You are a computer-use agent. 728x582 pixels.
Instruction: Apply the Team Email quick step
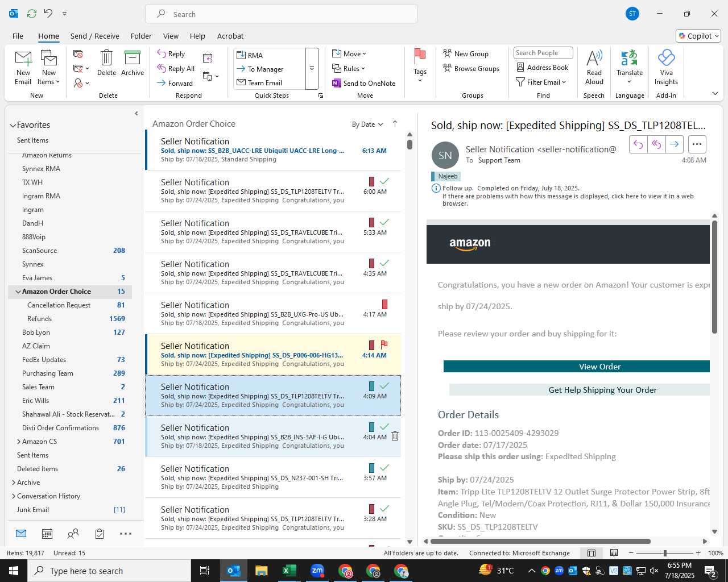click(270, 82)
